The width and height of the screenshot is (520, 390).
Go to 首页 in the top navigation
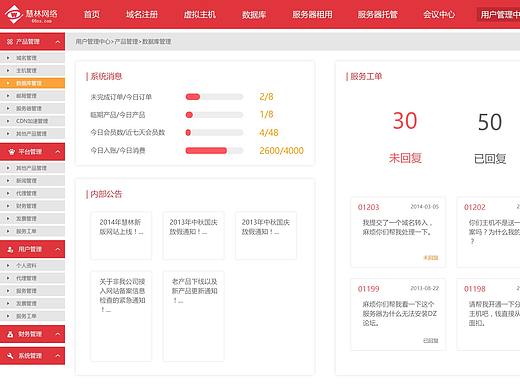(92, 14)
